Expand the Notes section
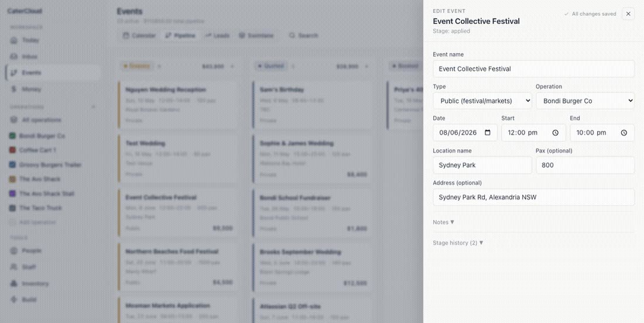This screenshot has width=644, height=323. click(444, 222)
